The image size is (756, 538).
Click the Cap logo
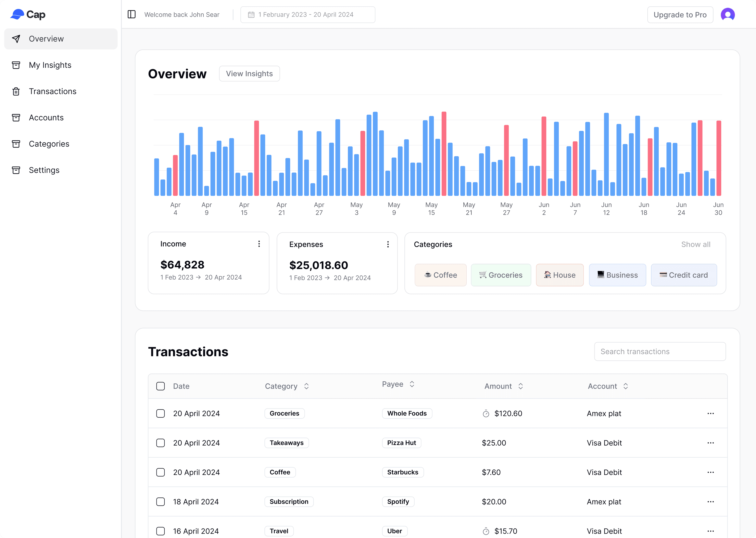click(x=28, y=15)
